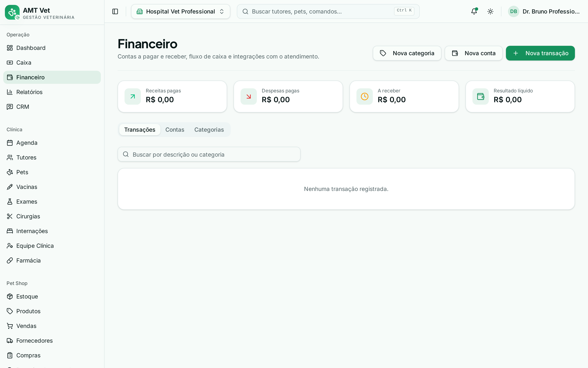Go to the Caixa section
The height and width of the screenshot is (368, 588).
click(52, 63)
